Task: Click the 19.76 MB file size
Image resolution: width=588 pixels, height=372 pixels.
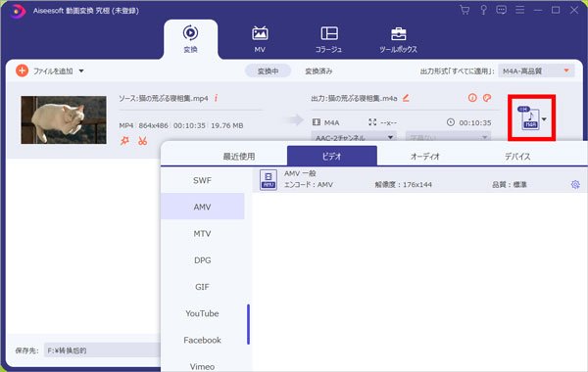Action: 227,125
